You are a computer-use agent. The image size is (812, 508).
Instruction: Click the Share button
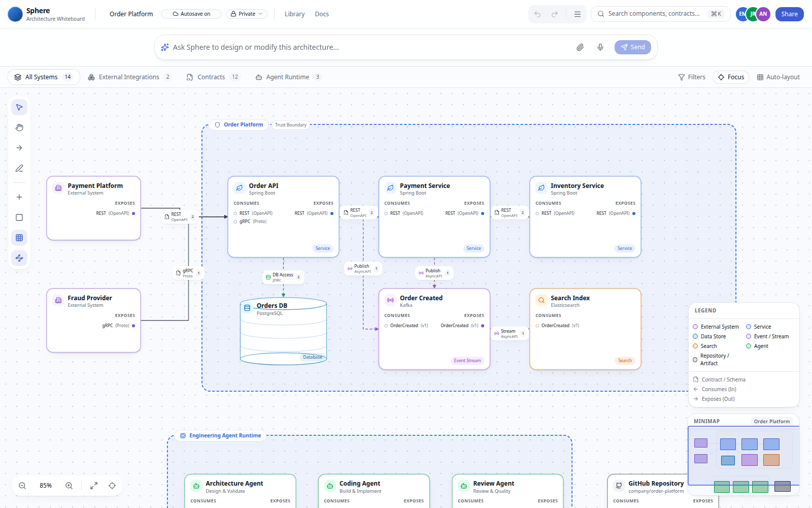[x=789, y=14]
